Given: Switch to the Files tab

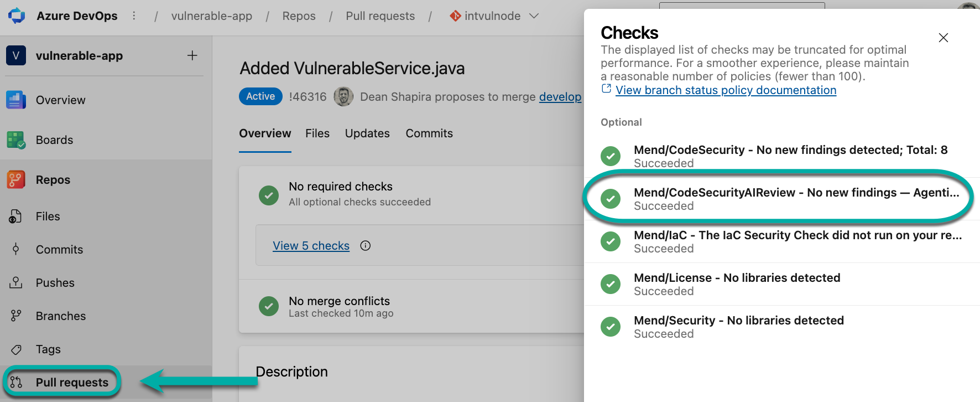Looking at the screenshot, I should click(317, 133).
